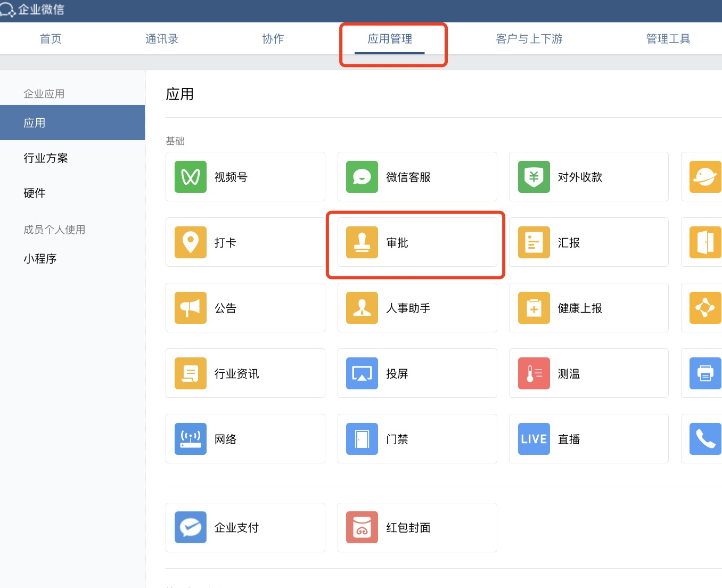Open 硬件 in the left sidebar
The width and height of the screenshot is (722, 588).
point(35,193)
